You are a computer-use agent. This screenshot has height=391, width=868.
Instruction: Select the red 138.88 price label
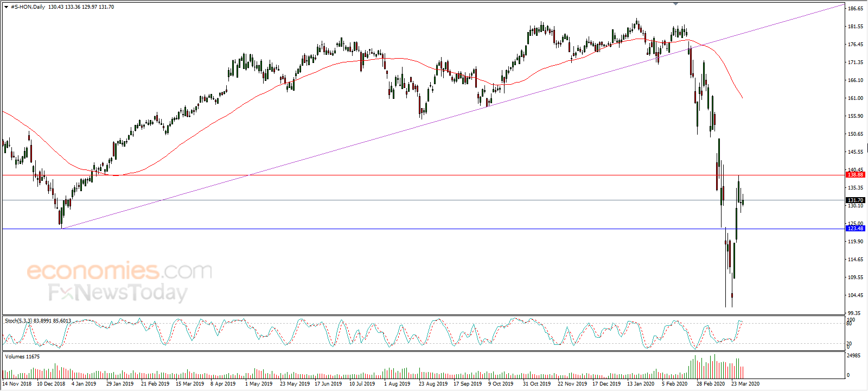coord(856,175)
